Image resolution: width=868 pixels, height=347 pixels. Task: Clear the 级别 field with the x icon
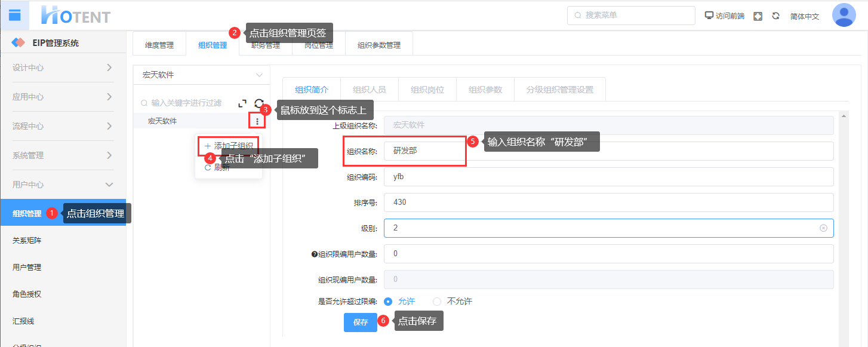click(823, 228)
